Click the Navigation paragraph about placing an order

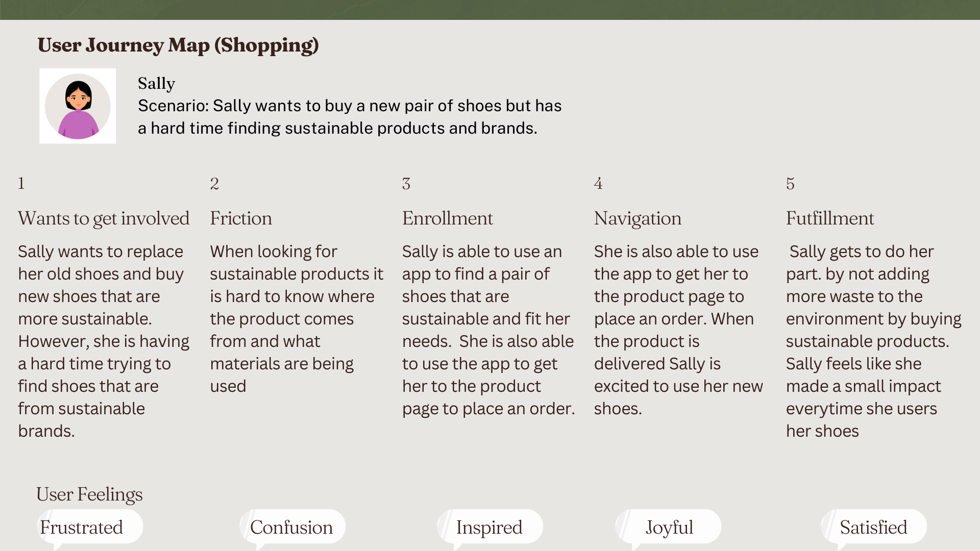[678, 330]
